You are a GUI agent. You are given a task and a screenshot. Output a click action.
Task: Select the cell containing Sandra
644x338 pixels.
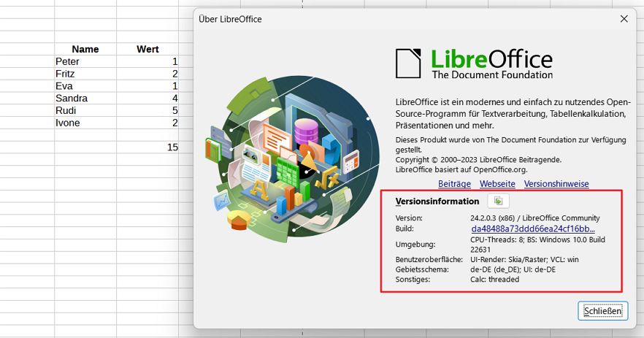85,98
